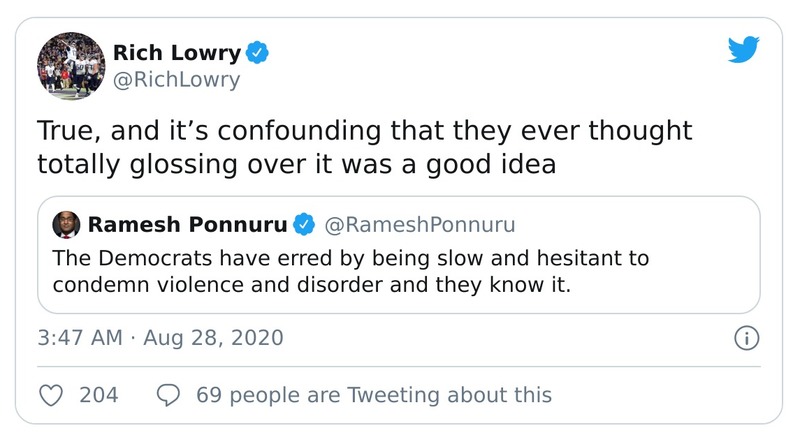Click the 204 likes count
Viewport: 800px width, 442px height.
coord(98,395)
